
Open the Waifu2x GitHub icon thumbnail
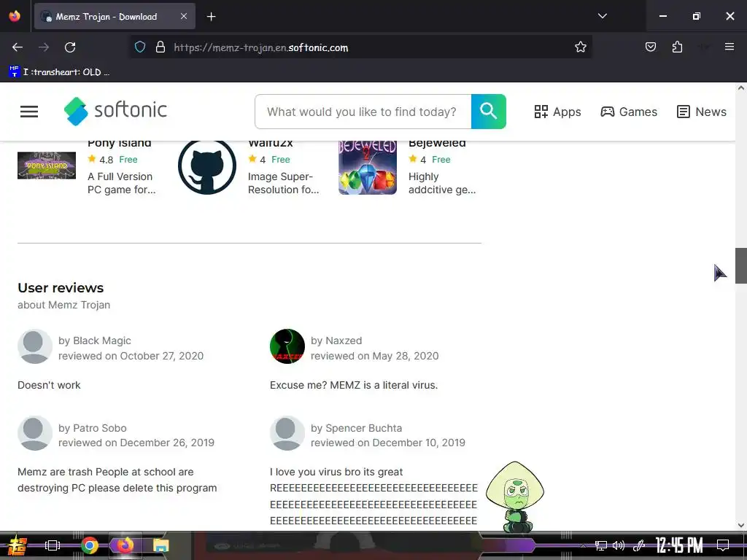tap(206, 167)
